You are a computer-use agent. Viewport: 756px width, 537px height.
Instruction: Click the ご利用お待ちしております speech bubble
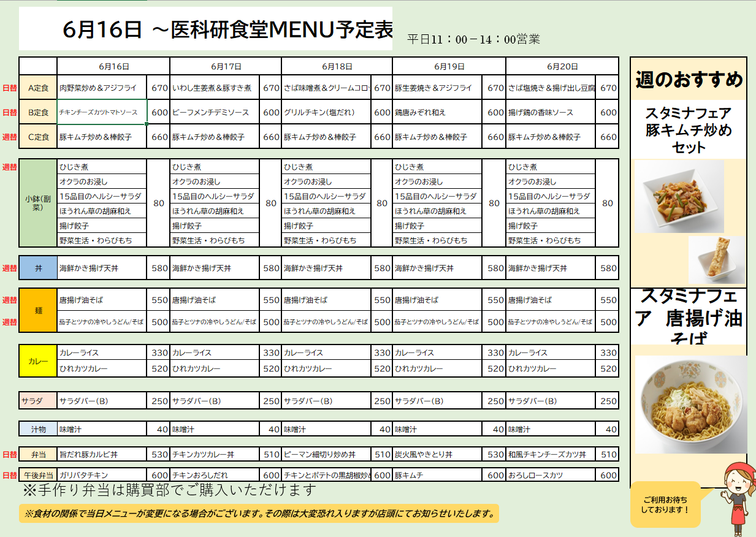[x=665, y=505]
